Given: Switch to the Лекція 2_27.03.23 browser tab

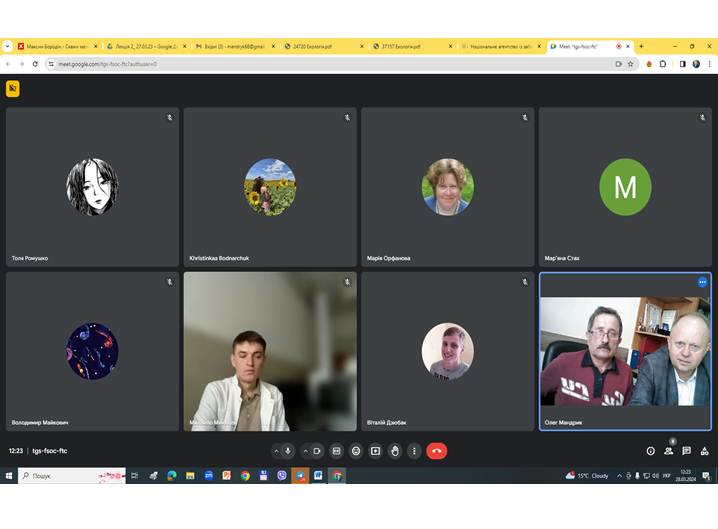Looking at the screenshot, I should pyautogui.click(x=143, y=46).
